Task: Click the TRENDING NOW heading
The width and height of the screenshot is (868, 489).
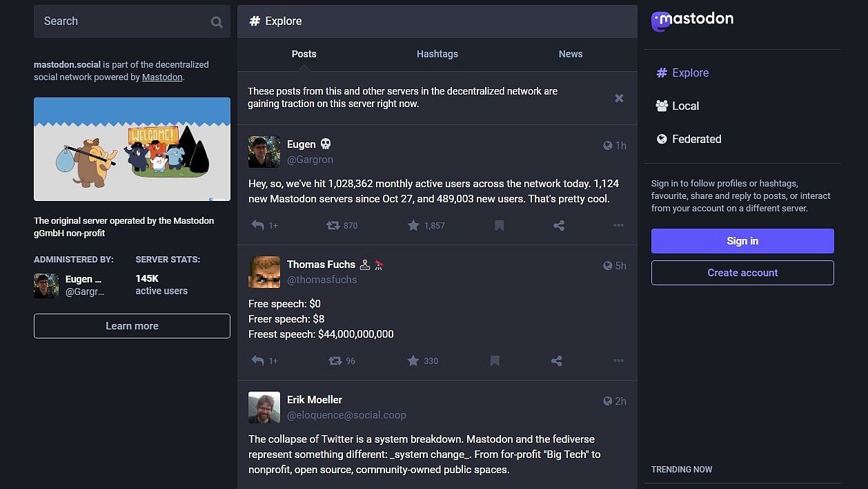Action: tap(682, 470)
